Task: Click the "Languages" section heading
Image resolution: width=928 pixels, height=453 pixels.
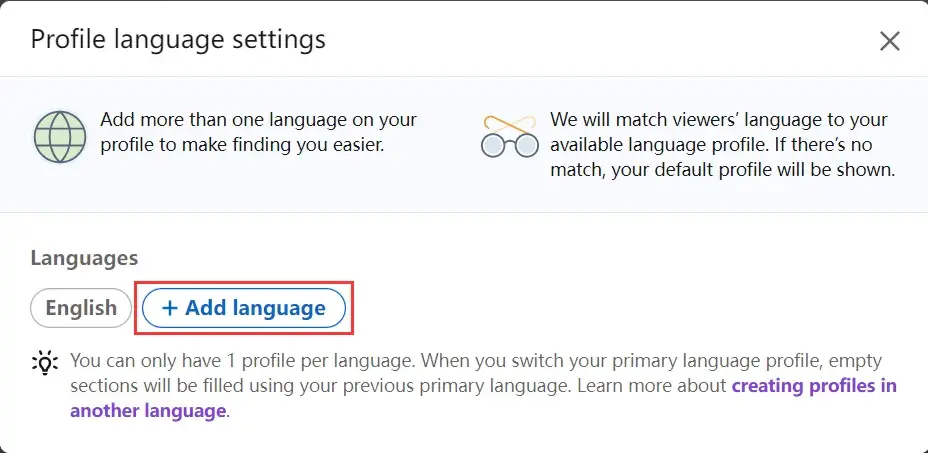Action: click(x=84, y=258)
